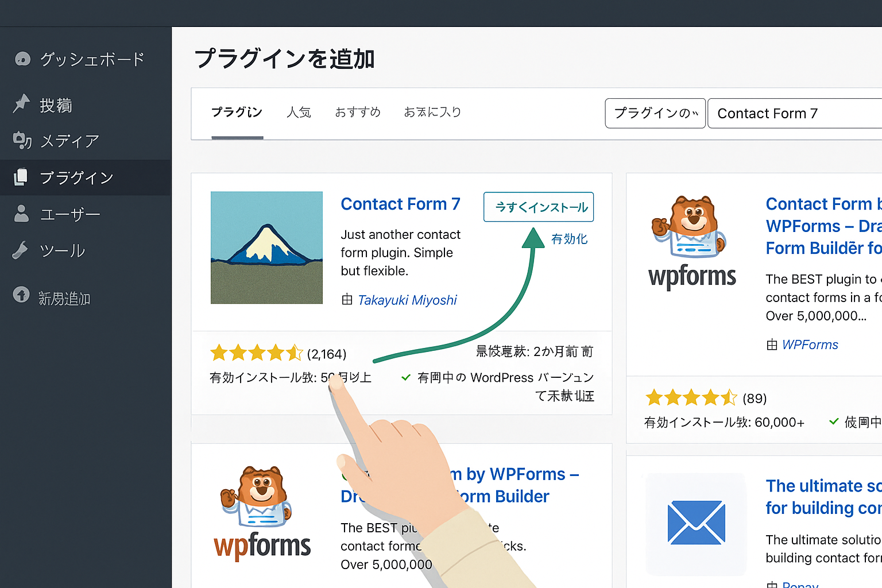Viewport: 882px width, 588px height.
Task: Switch to the 人気 tab
Action: tap(299, 112)
